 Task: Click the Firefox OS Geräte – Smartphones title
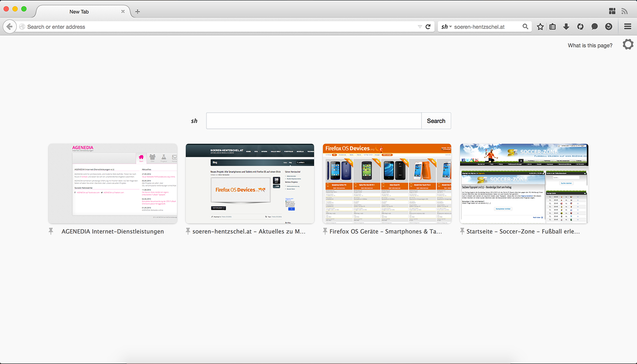[x=386, y=231]
